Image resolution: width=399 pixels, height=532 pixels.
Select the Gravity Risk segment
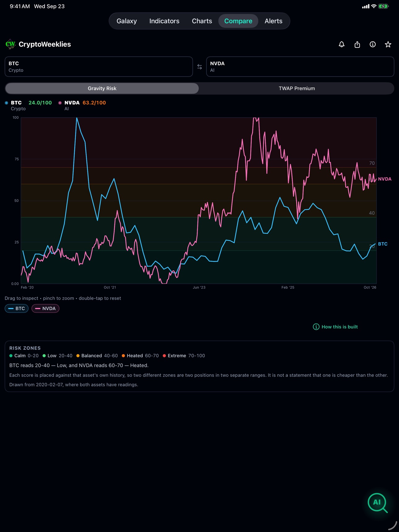point(102,88)
